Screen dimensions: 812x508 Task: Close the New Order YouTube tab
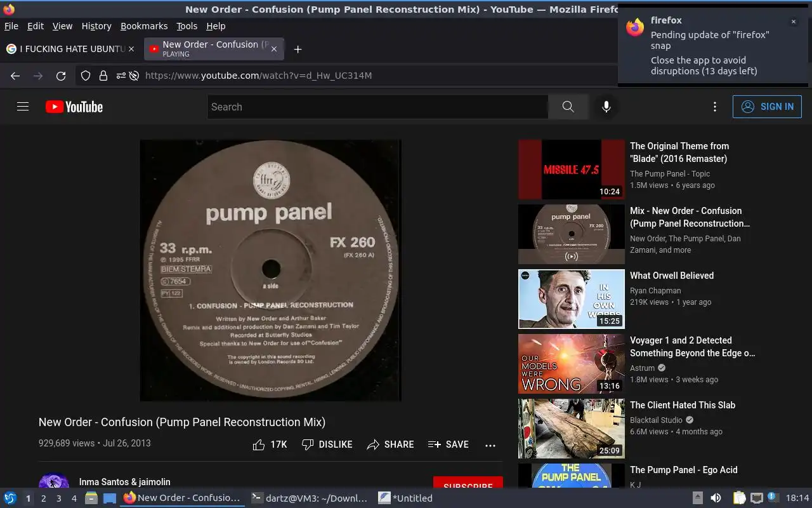[274, 49]
